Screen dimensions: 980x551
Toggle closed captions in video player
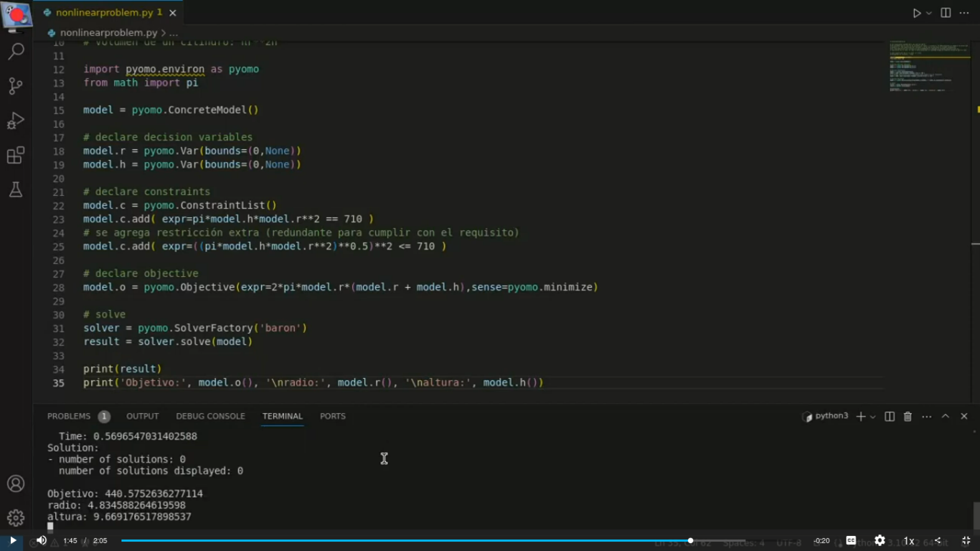pos(851,540)
